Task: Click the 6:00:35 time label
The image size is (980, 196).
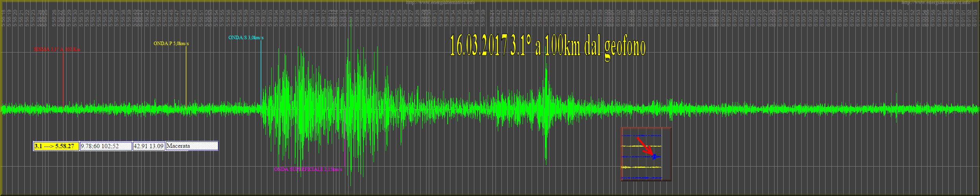Action: coord(811,18)
